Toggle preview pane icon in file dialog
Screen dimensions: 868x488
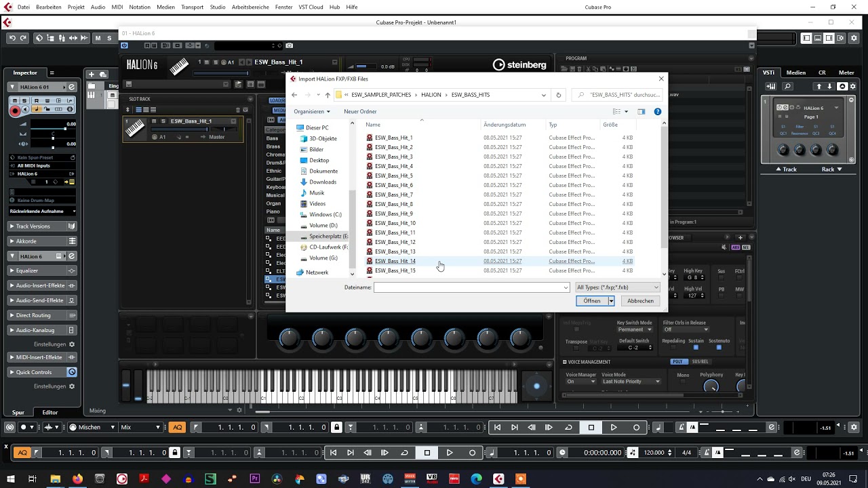[641, 111]
